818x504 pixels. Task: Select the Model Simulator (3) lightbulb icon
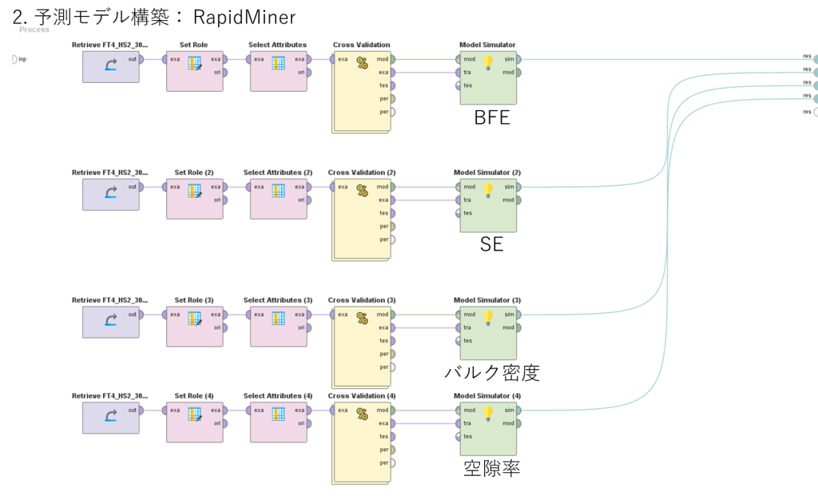[488, 317]
